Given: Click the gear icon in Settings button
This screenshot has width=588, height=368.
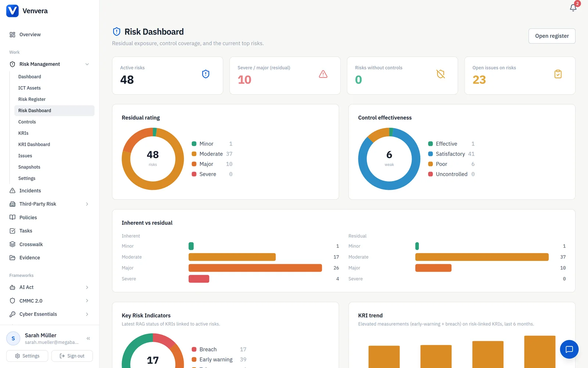Looking at the screenshot, I should click(17, 356).
